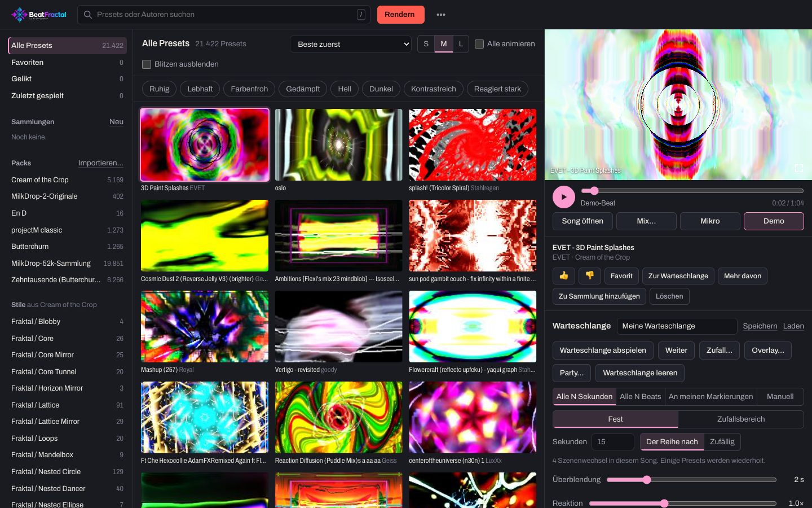Filter by the Ruhig tag

[160, 89]
